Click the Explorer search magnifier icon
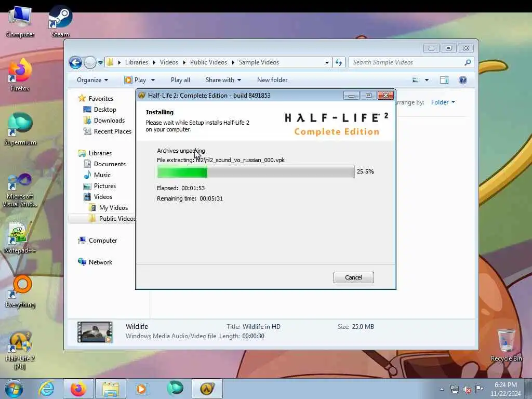Screen dimensions: 532x399 pos(468,62)
